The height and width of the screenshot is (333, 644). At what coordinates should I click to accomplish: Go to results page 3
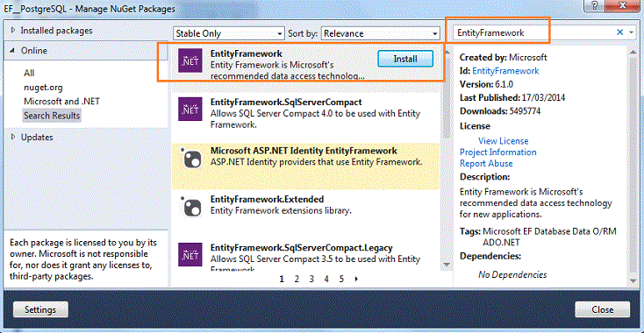(x=311, y=279)
